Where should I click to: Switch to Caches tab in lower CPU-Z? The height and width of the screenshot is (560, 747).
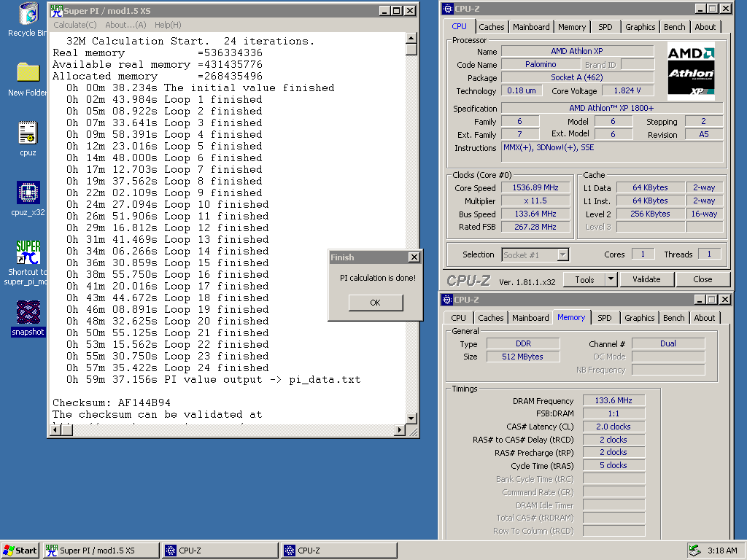point(490,318)
